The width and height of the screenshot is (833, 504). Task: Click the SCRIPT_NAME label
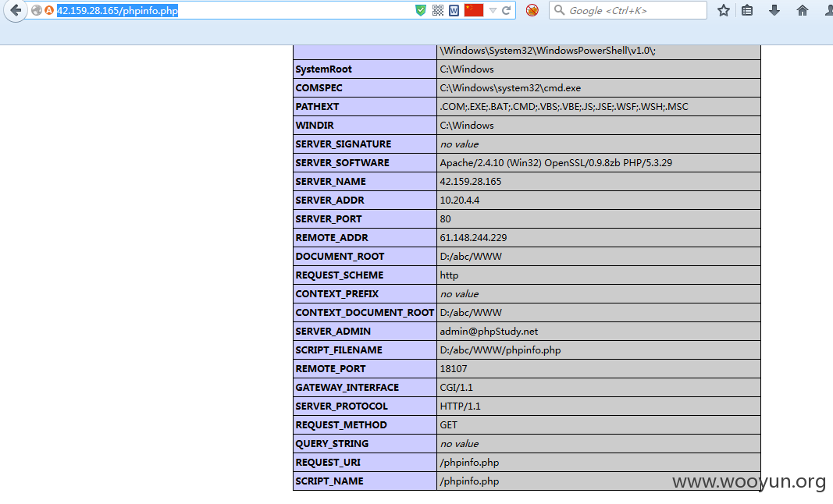point(329,481)
